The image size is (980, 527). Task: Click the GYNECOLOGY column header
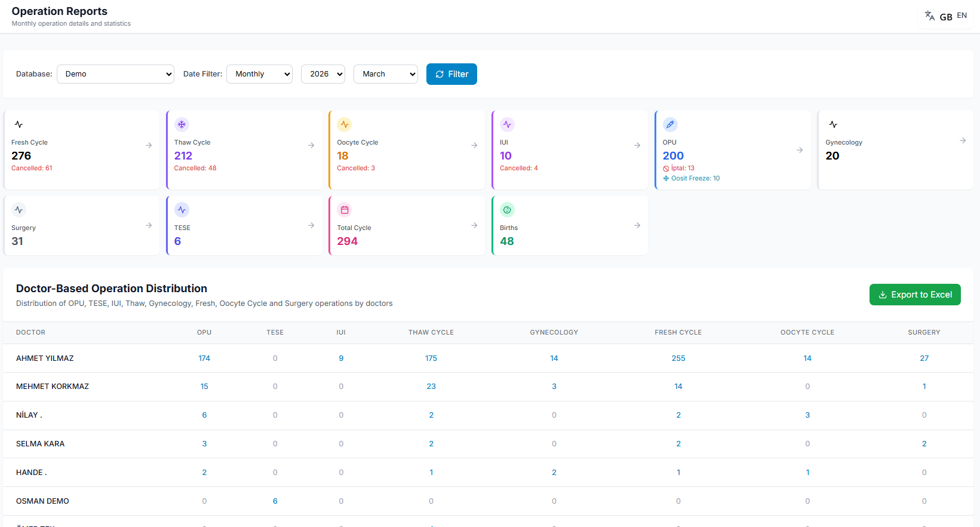point(554,332)
